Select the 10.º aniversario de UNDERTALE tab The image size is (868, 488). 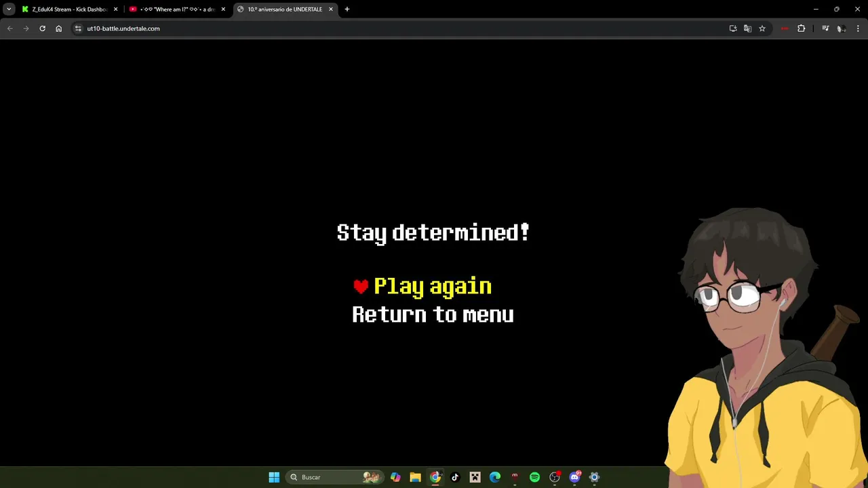click(285, 9)
